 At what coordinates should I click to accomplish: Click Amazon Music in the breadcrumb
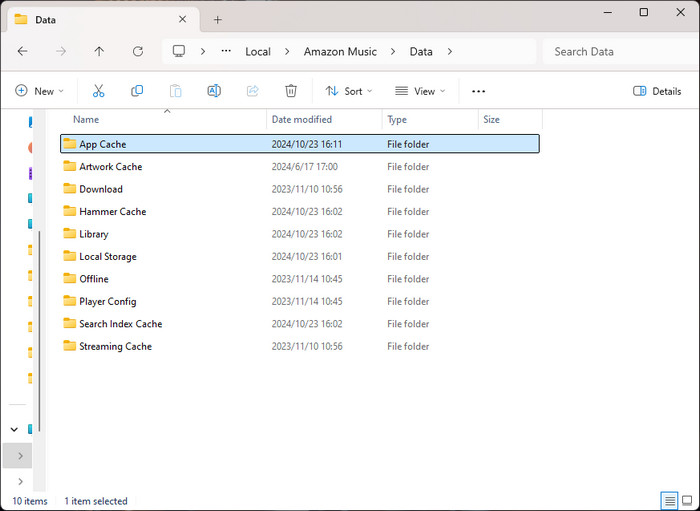coord(340,52)
